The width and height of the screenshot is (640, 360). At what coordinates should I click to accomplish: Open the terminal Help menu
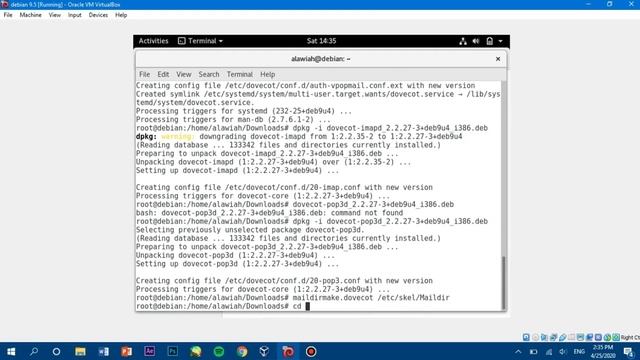tap(267, 74)
